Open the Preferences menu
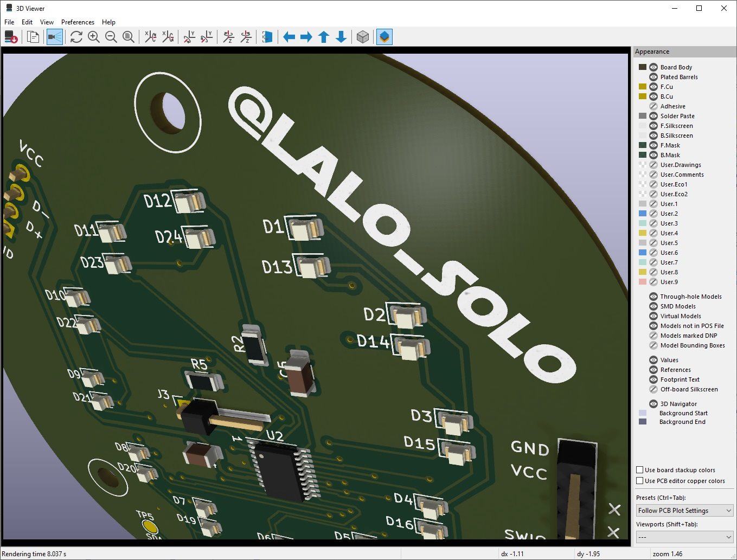The height and width of the screenshot is (560, 737). point(78,22)
